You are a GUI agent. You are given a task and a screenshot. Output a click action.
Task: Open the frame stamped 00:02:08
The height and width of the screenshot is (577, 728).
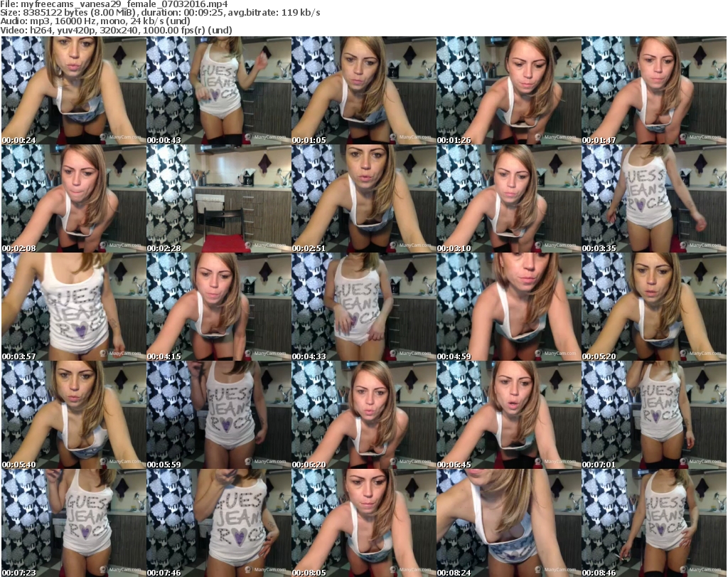click(74, 198)
